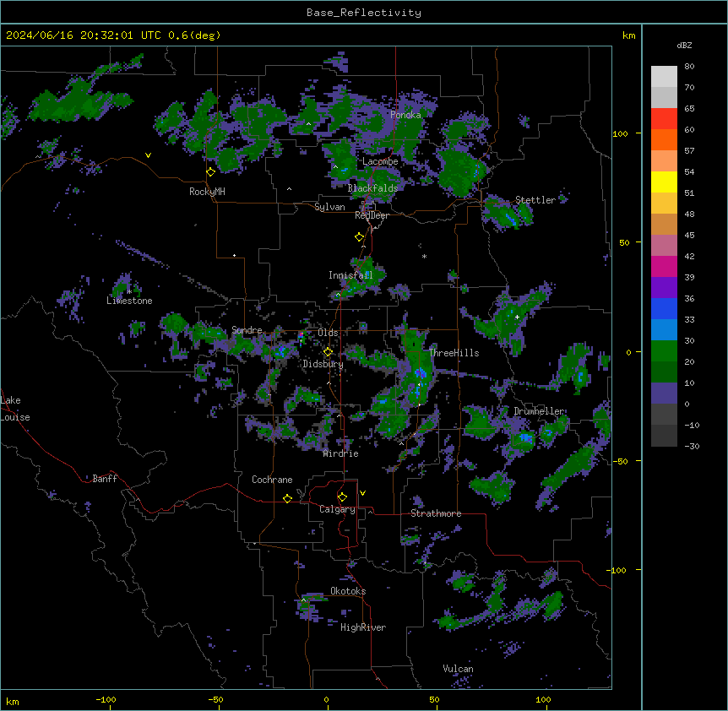The image size is (728, 711).
Task: Click the yellow diamond marker south of RedDeer
Action: [360, 237]
